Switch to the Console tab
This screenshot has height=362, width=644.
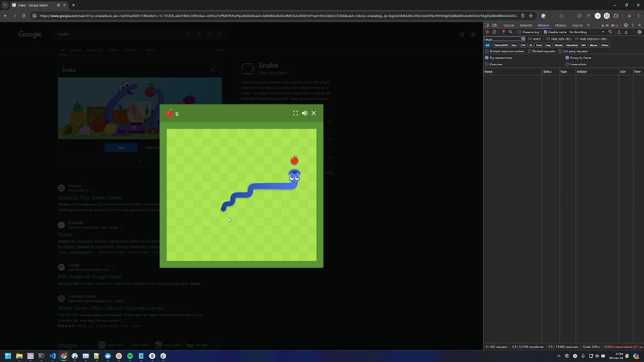point(508,25)
